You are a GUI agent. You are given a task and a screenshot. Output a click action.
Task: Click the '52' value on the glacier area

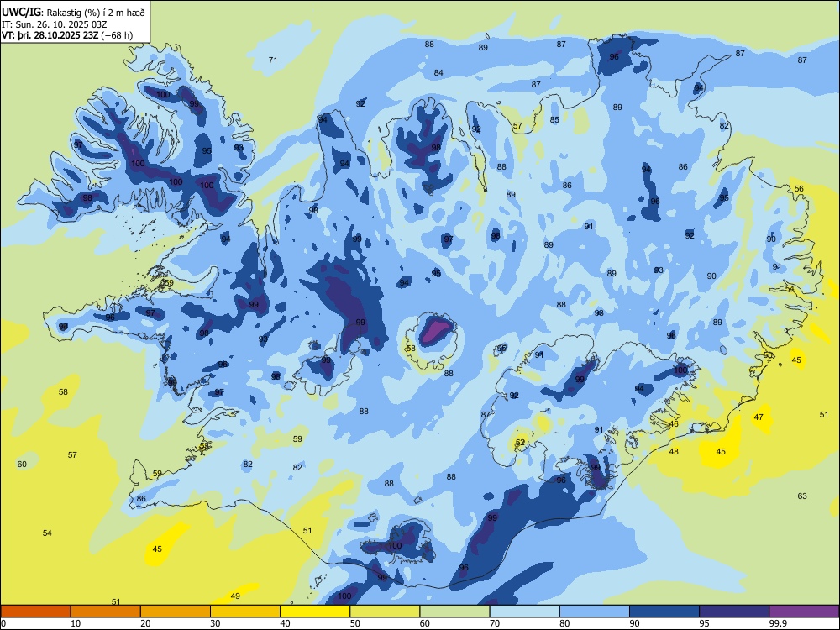[x=520, y=443]
